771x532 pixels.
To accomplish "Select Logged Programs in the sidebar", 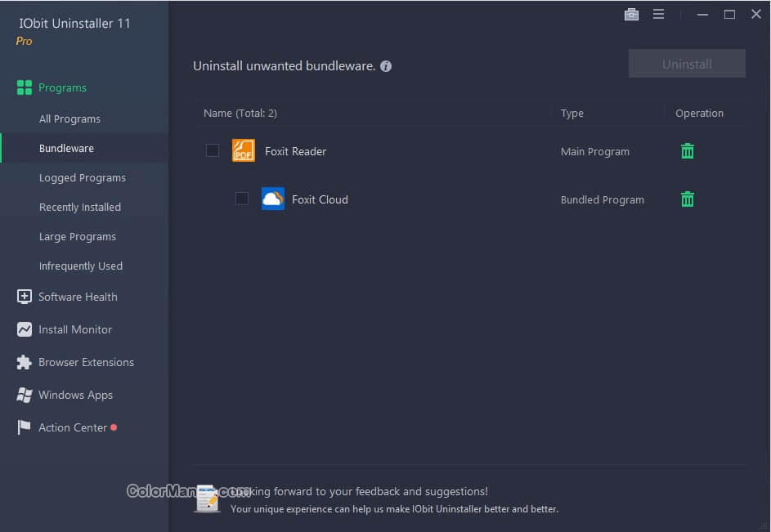I will tap(82, 177).
